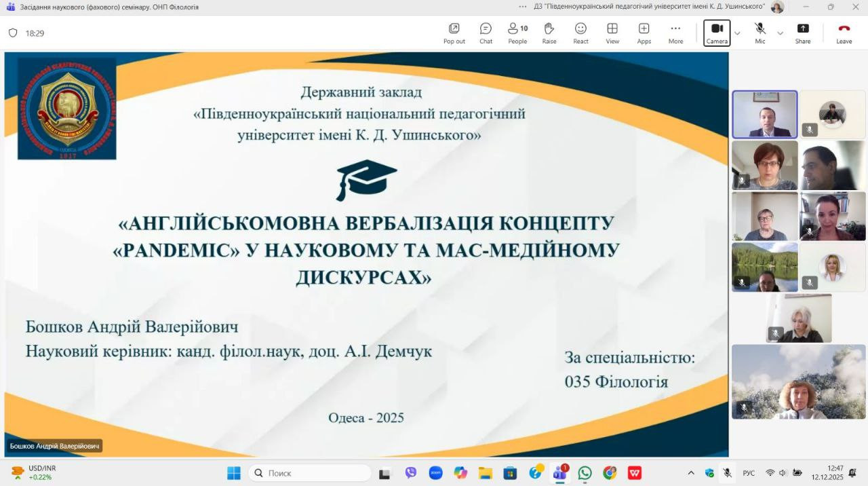Select the active speaker video thumbnail
868x486 pixels.
pos(764,115)
